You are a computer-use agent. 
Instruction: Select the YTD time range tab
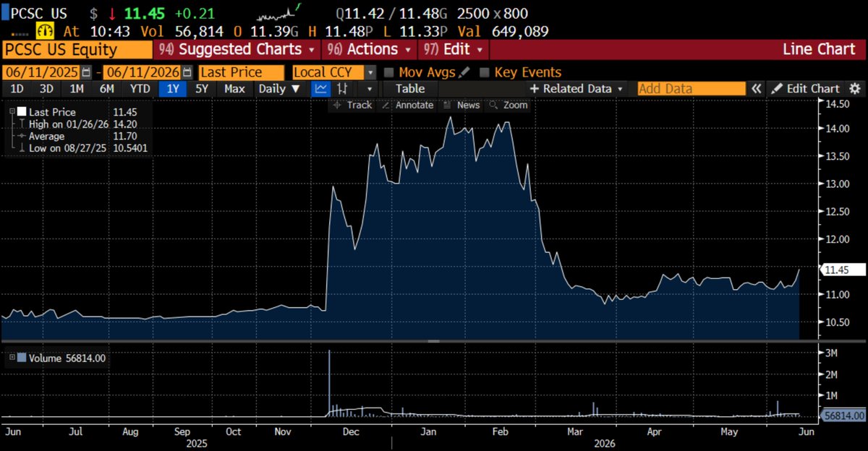click(x=140, y=89)
